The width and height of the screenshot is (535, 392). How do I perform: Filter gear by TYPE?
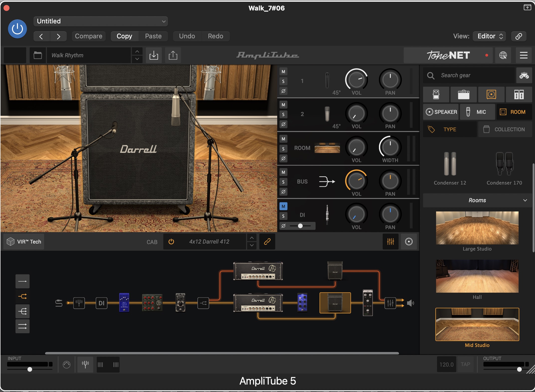(x=450, y=129)
